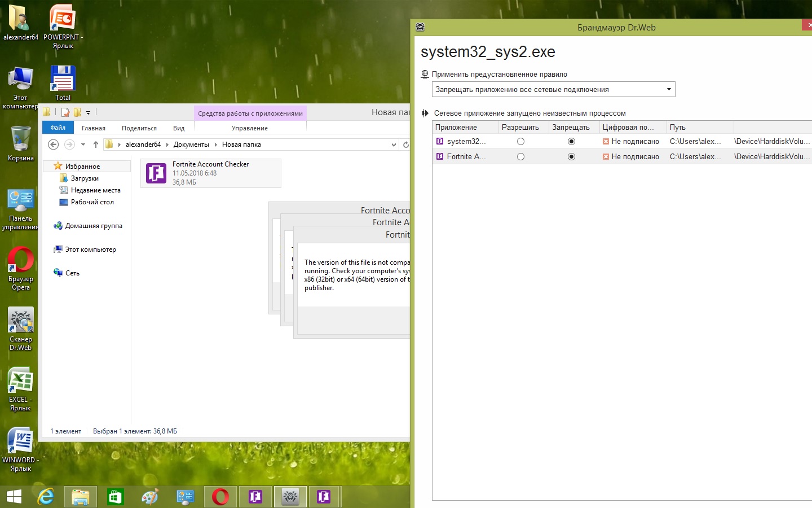Open Рабочий стол in the navigation pane

[92, 202]
